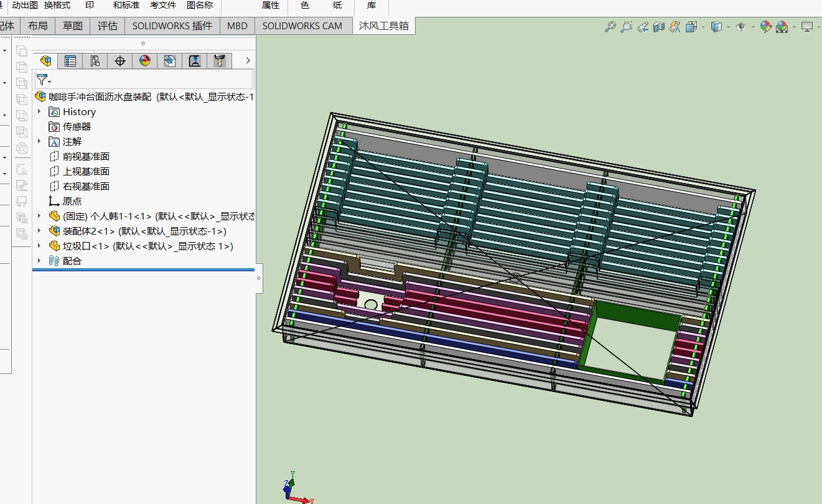Expand the History node arrow

click(39, 111)
